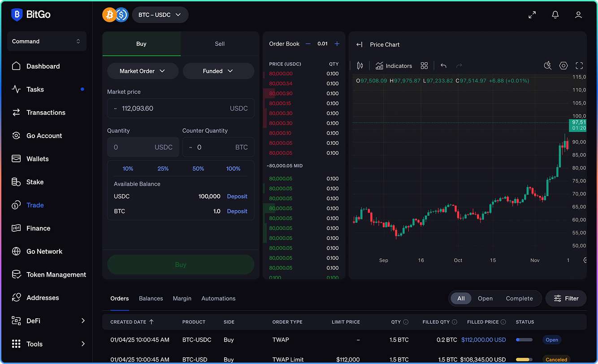Click the Filter button
This screenshot has width=598, height=364.
pyautogui.click(x=566, y=299)
